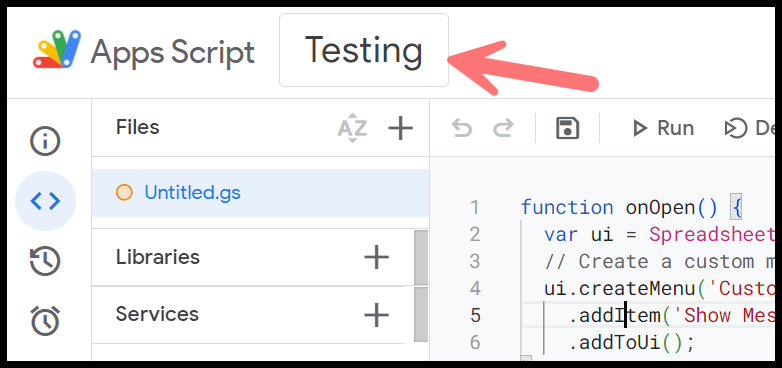Viewport: 782px width, 368px height.
Task: Click the Apps Script logo
Action: pos(56,49)
